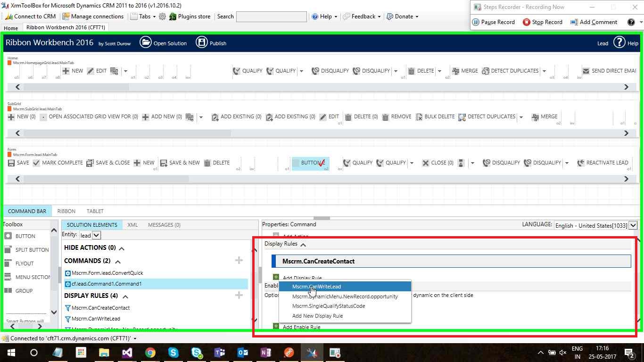Open the Tabs dropdown menu
Screen dimensions: 644x362
click(143, 16)
